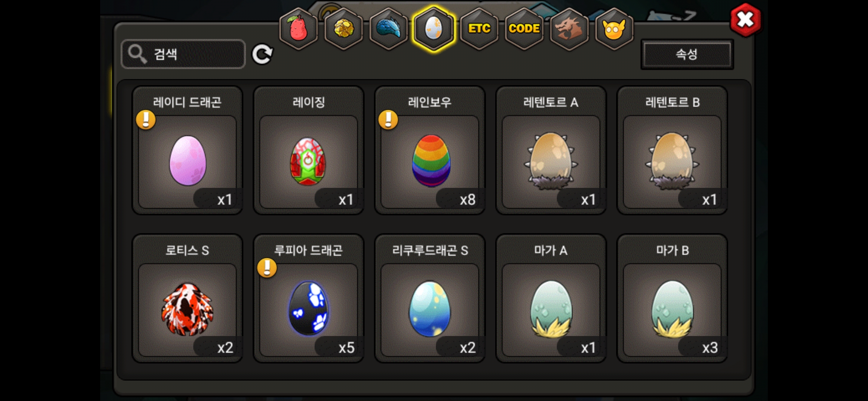Switch to the ETC tab
The image size is (868, 401).
[479, 29]
